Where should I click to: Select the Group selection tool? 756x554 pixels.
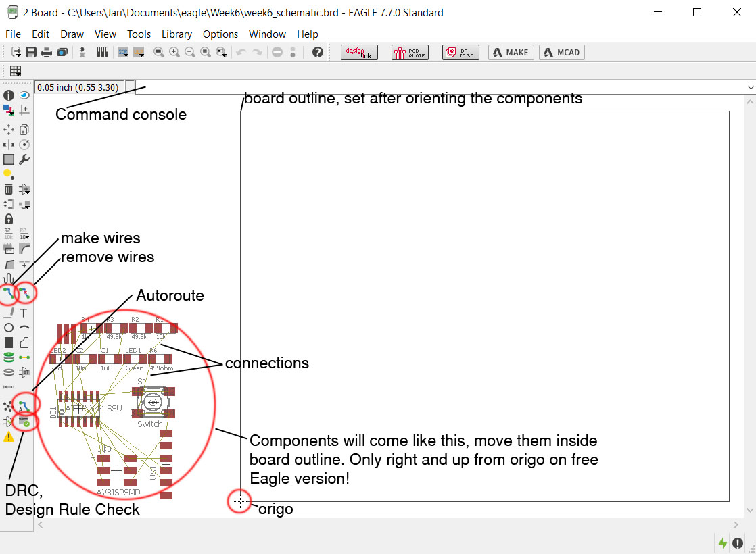[x=9, y=159]
